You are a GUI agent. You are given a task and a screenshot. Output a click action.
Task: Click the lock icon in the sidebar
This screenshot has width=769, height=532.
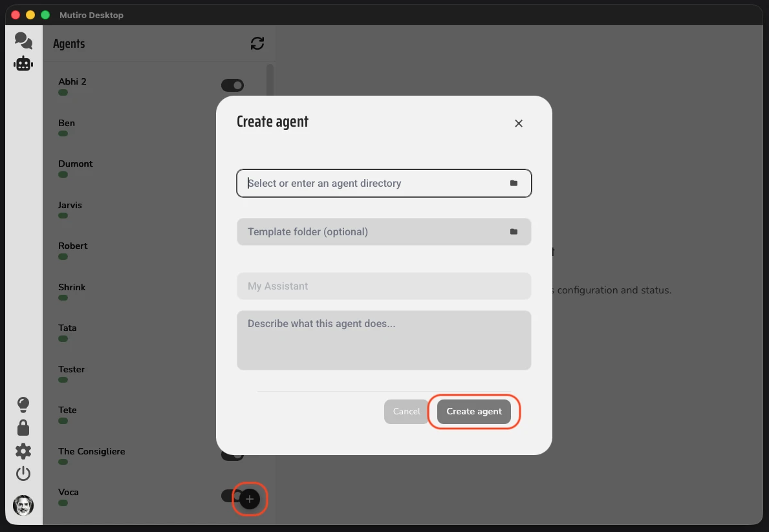point(23,427)
